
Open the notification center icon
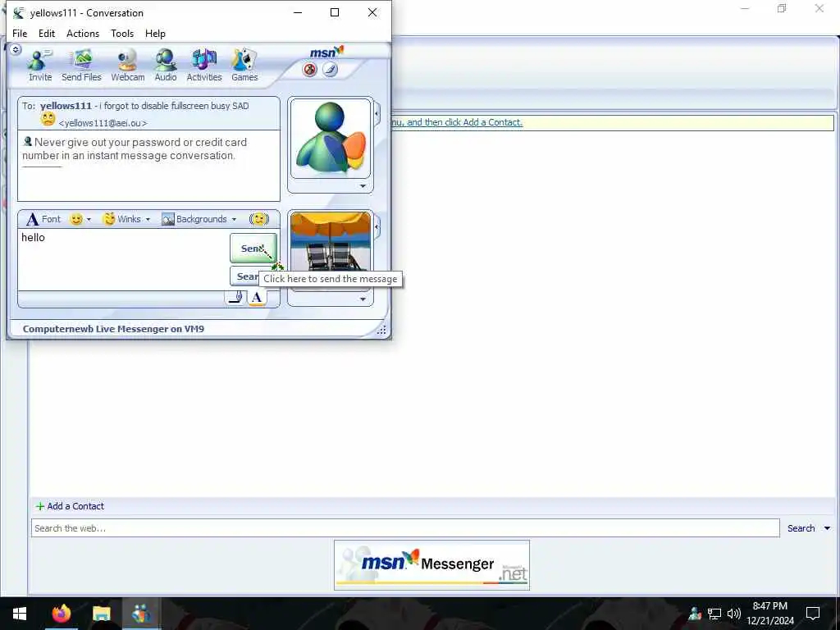click(813, 614)
